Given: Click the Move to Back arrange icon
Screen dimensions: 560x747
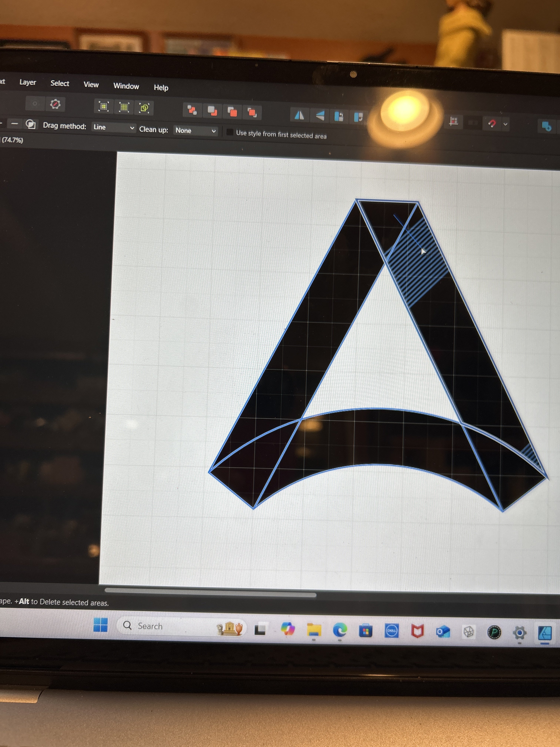Looking at the screenshot, I should 192,110.
